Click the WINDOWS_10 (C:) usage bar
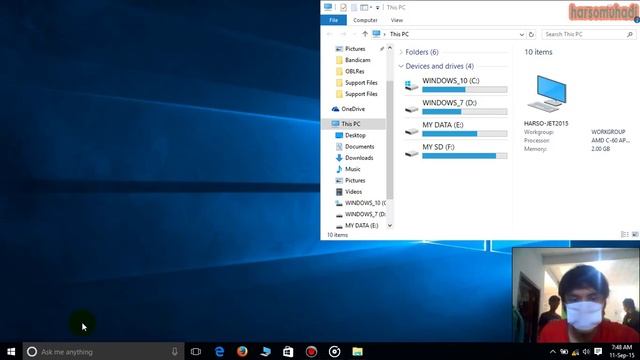 [x=465, y=90]
